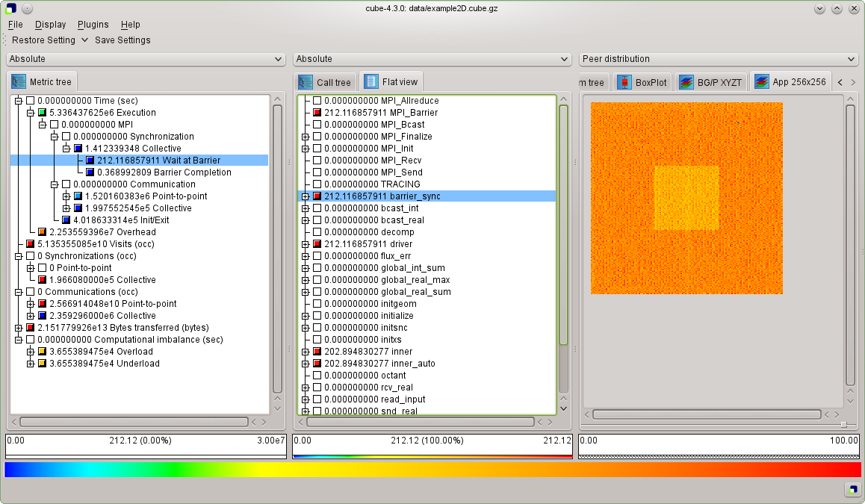The image size is (865, 504).
Task: Switch to the partially hidden 'm tree' tab
Action: [592, 82]
